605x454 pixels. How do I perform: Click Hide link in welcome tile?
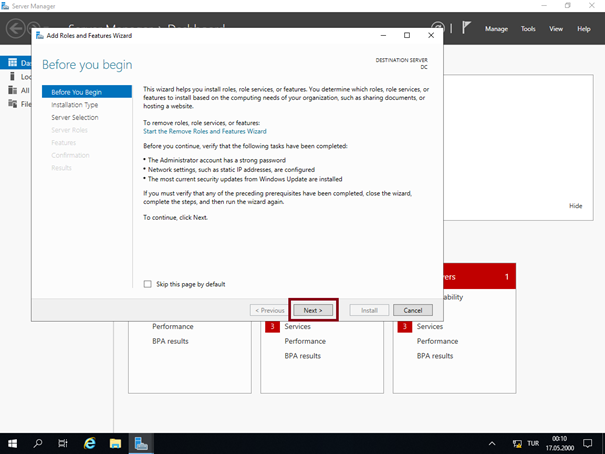[x=575, y=206]
